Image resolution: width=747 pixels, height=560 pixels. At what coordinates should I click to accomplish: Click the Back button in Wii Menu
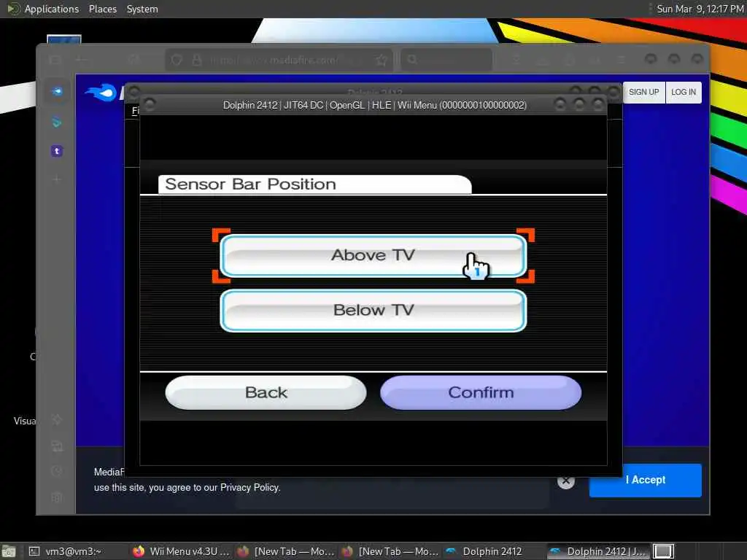click(x=266, y=392)
